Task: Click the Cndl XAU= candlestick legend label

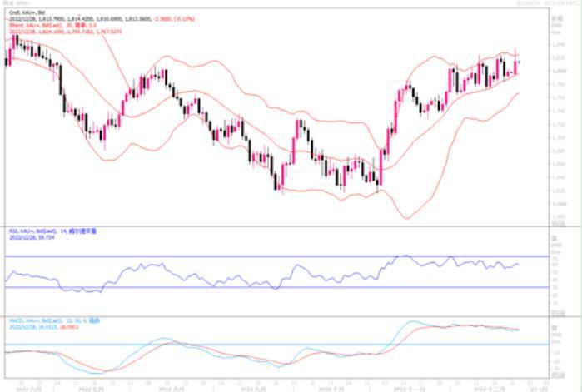Action: [x=25, y=12]
